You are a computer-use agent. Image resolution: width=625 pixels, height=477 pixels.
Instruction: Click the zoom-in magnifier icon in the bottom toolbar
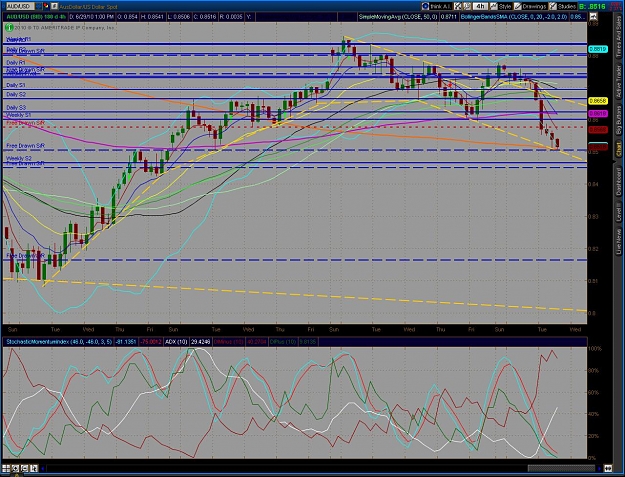point(15,468)
